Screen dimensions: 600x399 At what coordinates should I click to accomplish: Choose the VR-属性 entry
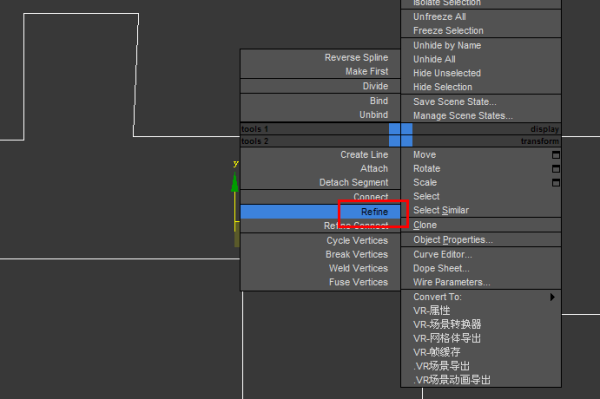[x=432, y=310]
